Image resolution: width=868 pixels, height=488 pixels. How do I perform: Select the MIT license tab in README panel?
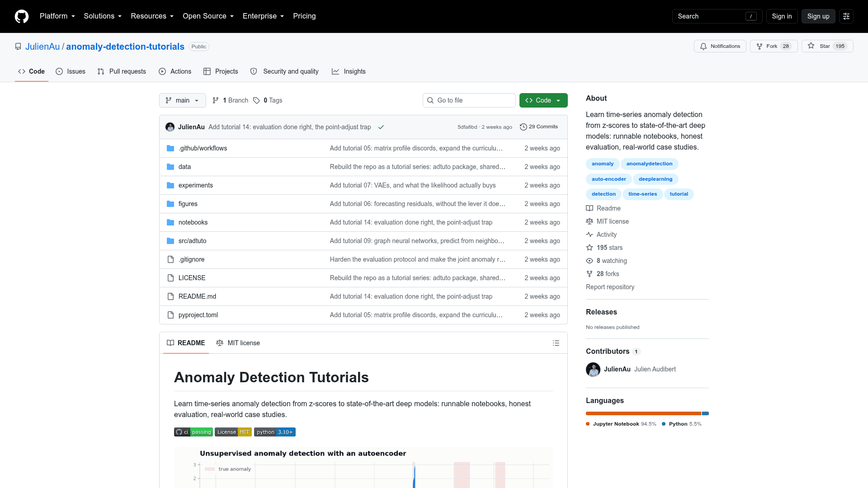[238, 343]
